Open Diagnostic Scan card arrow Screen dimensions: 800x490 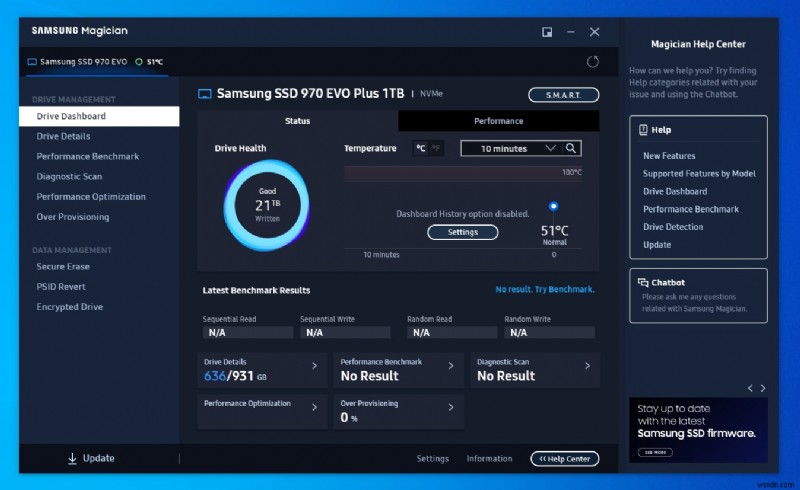point(587,365)
